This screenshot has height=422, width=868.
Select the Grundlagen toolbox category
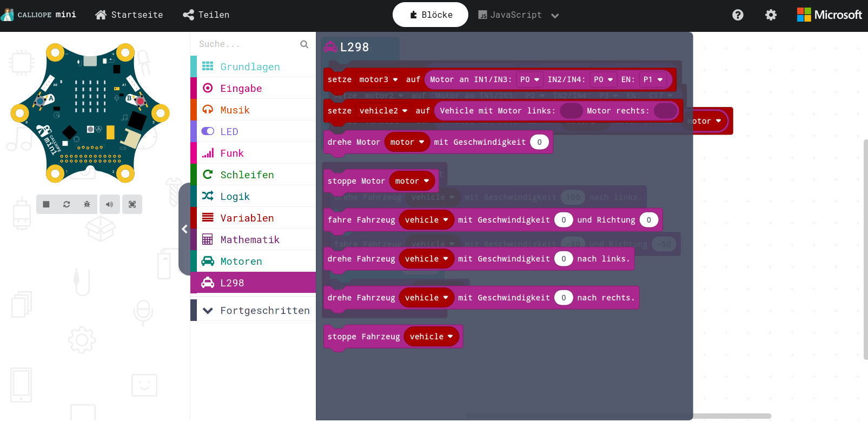[253, 66]
